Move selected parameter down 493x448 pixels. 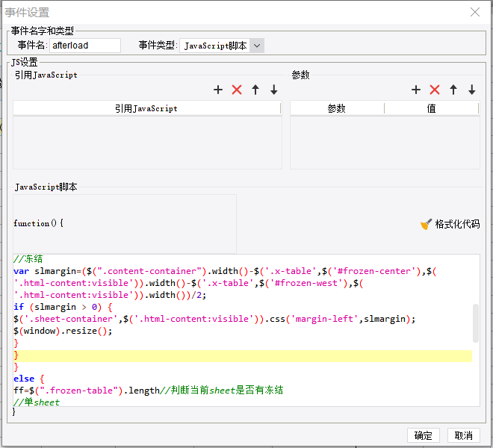click(471, 90)
